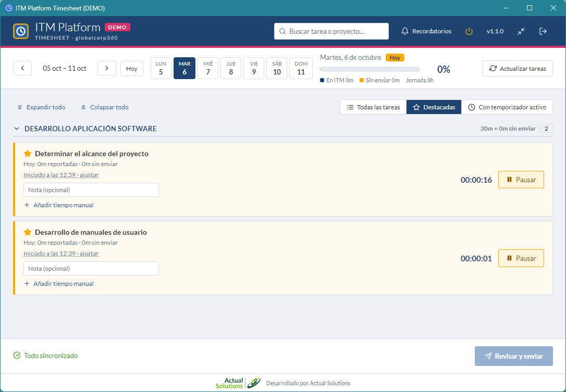Screen dimensions: 566x392
Task: Jump to today with the Hoy button
Action: 132,69
